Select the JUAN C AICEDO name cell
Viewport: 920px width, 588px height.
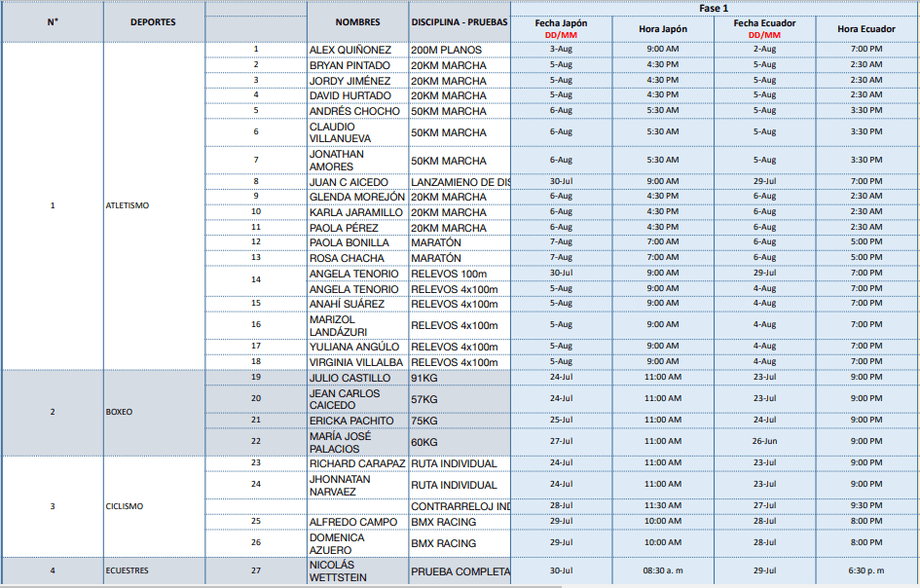(x=349, y=182)
